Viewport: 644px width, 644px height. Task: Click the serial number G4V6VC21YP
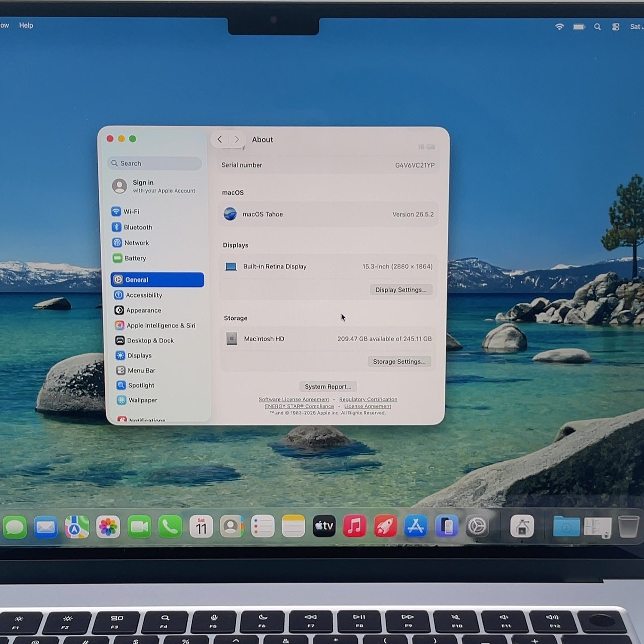(x=415, y=165)
